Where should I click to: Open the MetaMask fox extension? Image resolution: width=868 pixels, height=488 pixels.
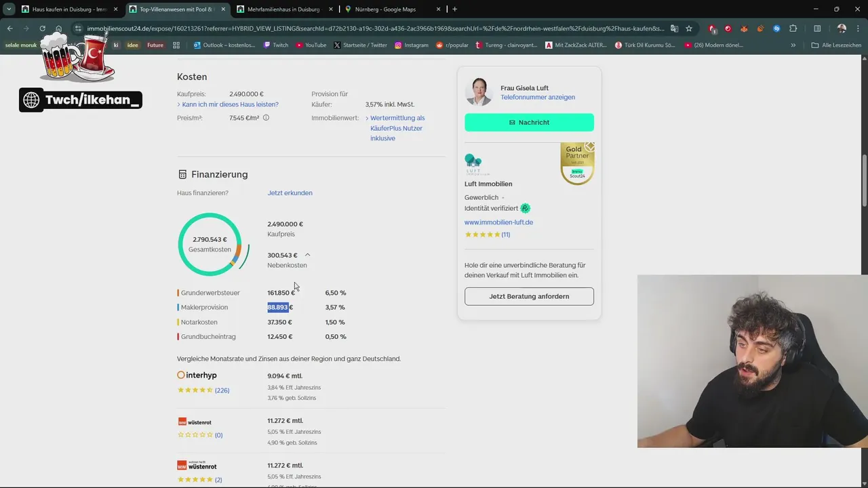click(x=744, y=28)
